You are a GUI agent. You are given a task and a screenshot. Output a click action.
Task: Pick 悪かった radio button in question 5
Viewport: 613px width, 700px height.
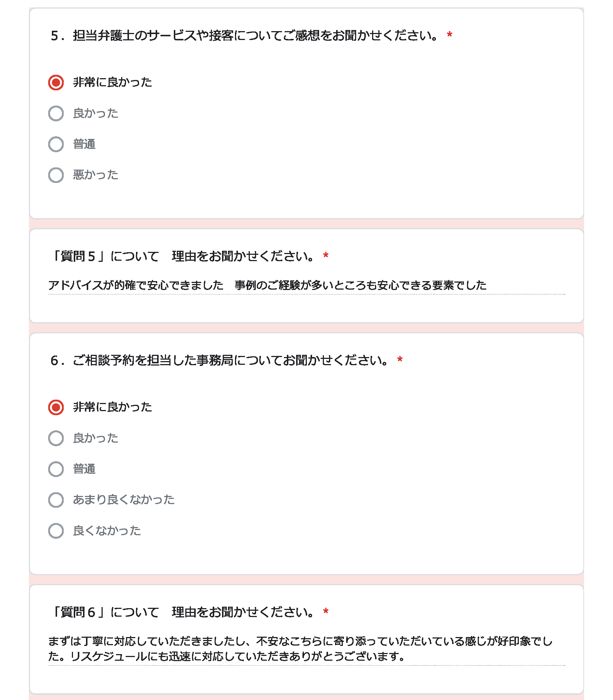pos(56,175)
